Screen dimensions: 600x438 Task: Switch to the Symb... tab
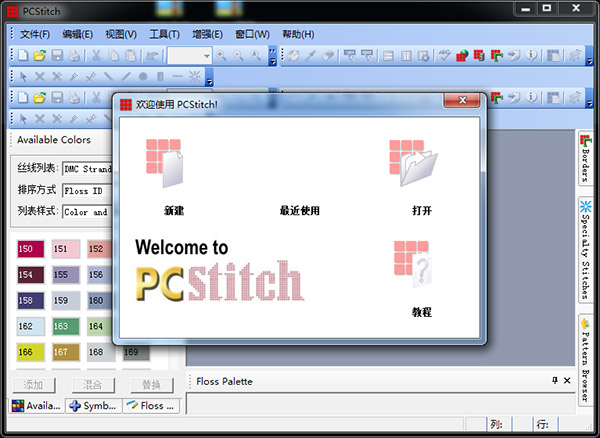pyautogui.click(x=93, y=405)
